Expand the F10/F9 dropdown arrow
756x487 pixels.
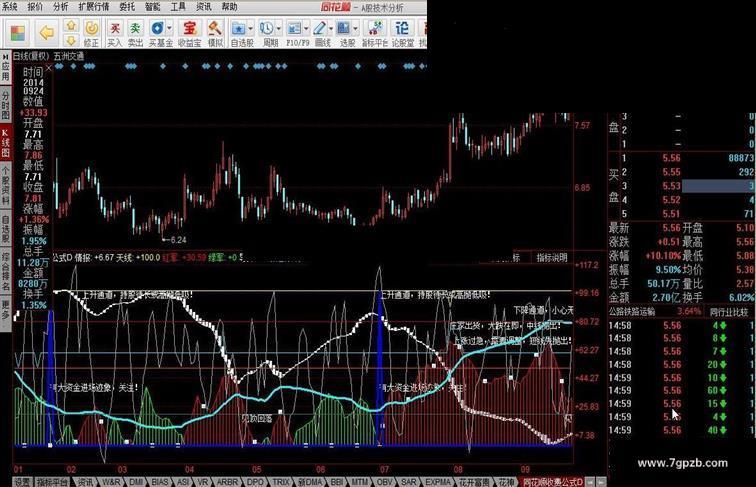coord(306,28)
